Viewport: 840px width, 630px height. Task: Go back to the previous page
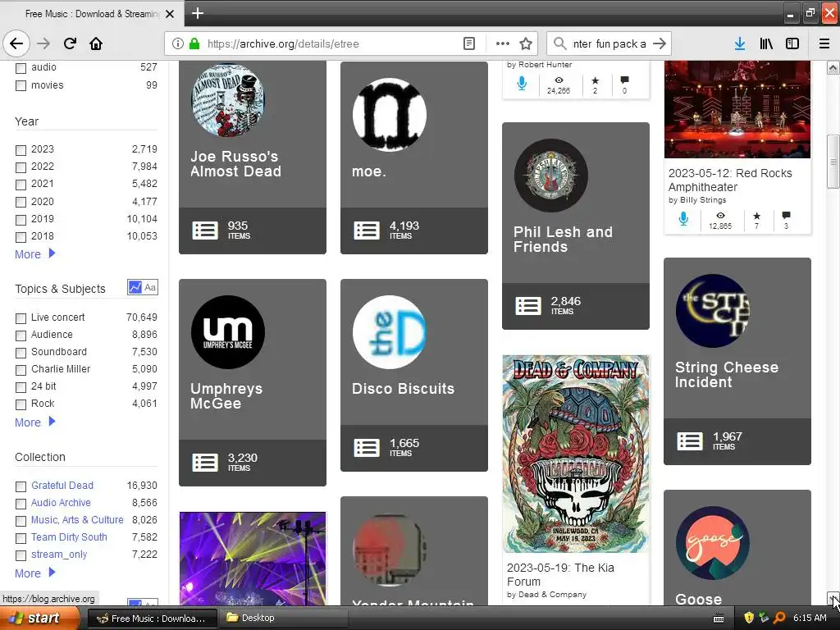16,43
